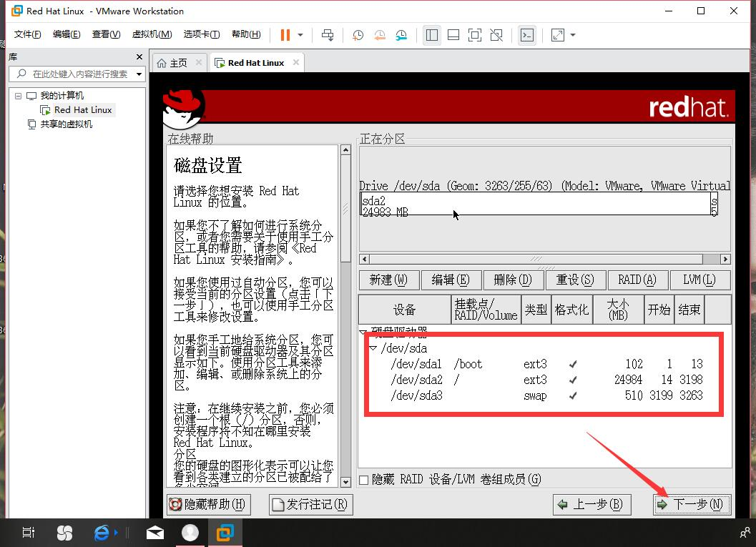This screenshot has height=547, width=756.
Task: Open stretch display dropdown arrow
Action: pyautogui.click(x=573, y=35)
